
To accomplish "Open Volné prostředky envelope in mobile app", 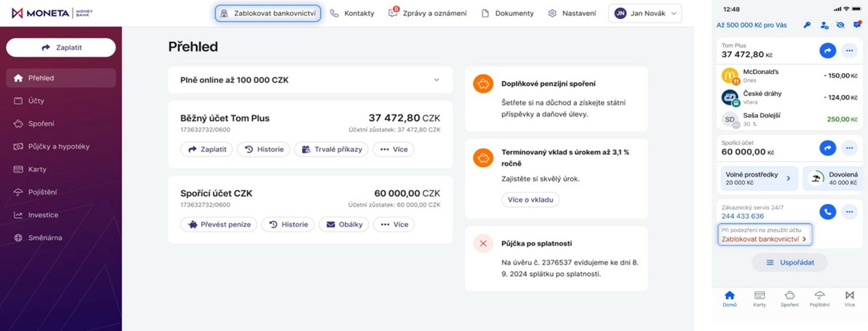I will click(x=759, y=178).
